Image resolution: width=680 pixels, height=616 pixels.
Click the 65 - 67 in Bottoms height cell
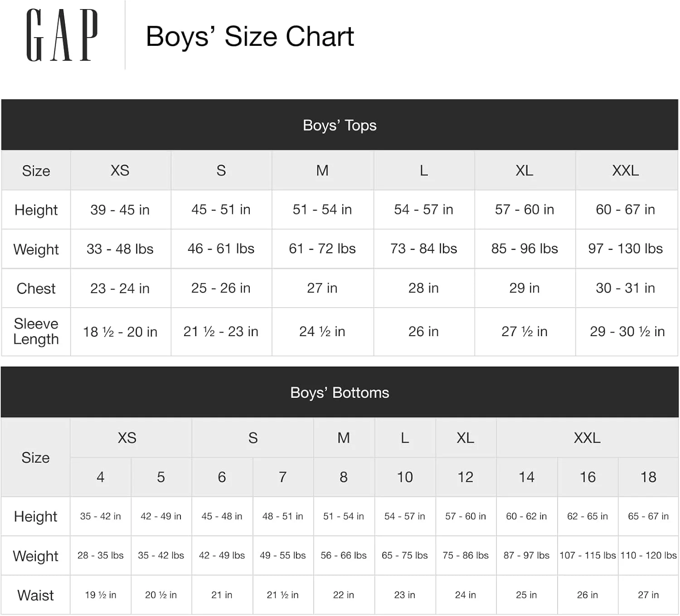pos(648,516)
